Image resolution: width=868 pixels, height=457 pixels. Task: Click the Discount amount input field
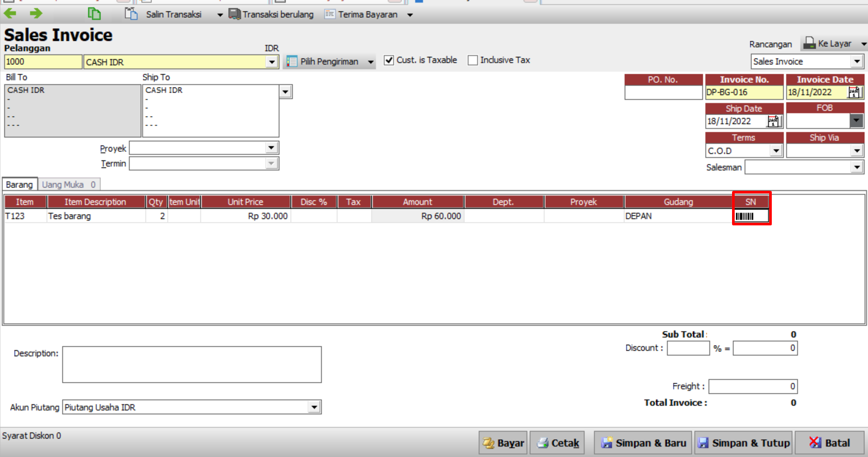click(765, 348)
